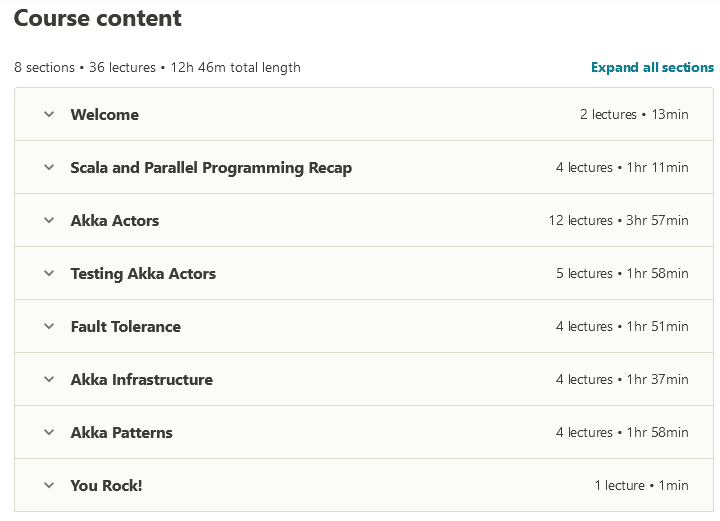Screen dimensions: 720x521
Task: Click the chevron beside Testing Akka Actors
Action: (x=48, y=273)
